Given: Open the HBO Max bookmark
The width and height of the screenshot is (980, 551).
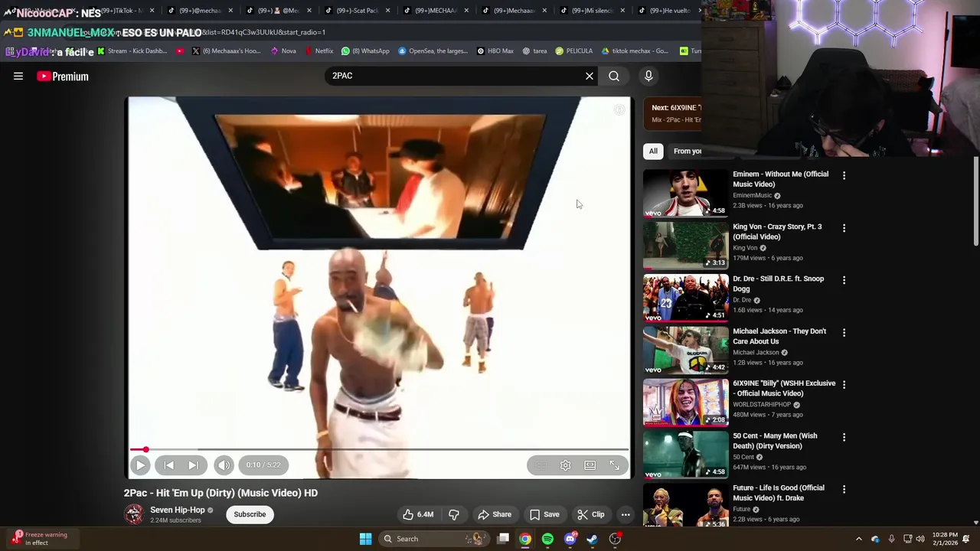Looking at the screenshot, I should coord(495,51).
